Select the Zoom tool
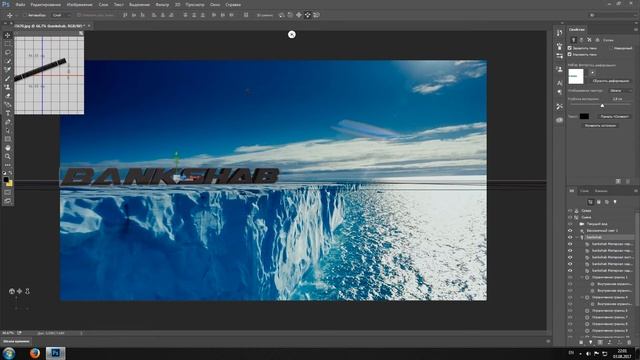Image resolution: width=640 pixels, height=360 pixels. coord(7,156)
